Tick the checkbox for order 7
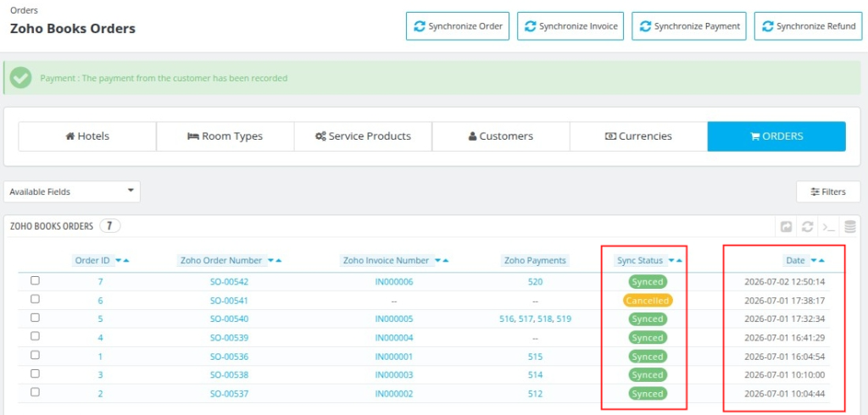Viewport: 868px width, 415px height. point(35,281)
